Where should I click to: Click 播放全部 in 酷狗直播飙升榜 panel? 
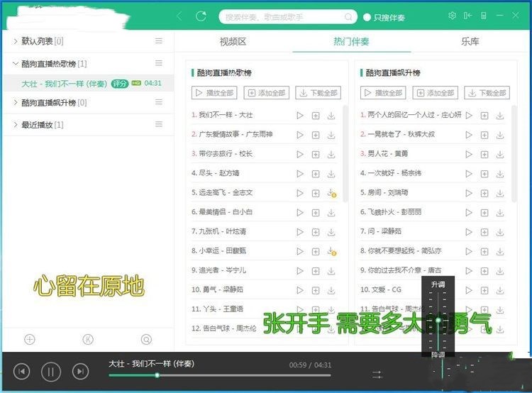pos(383,93)
